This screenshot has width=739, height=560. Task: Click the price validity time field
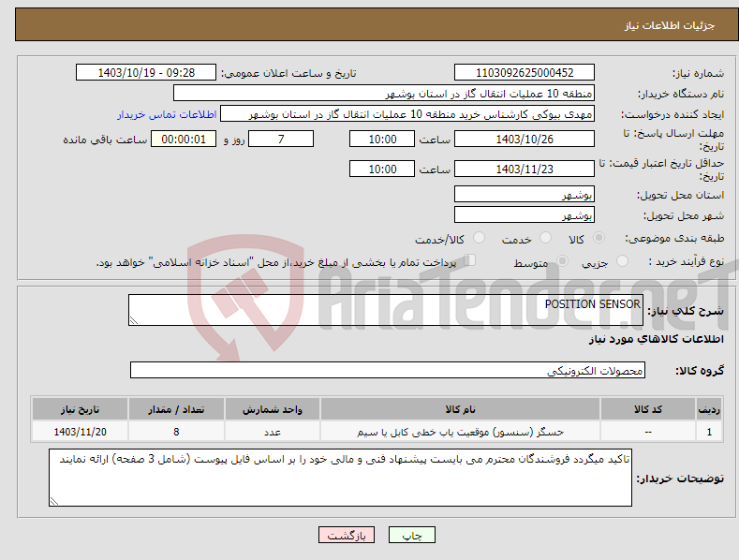click(382, 169)
